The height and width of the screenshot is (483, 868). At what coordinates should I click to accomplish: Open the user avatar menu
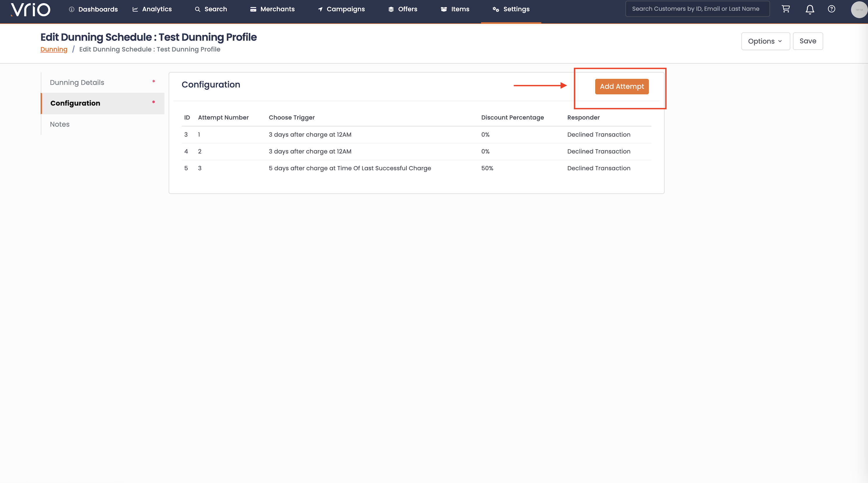(x=859, y=9)
